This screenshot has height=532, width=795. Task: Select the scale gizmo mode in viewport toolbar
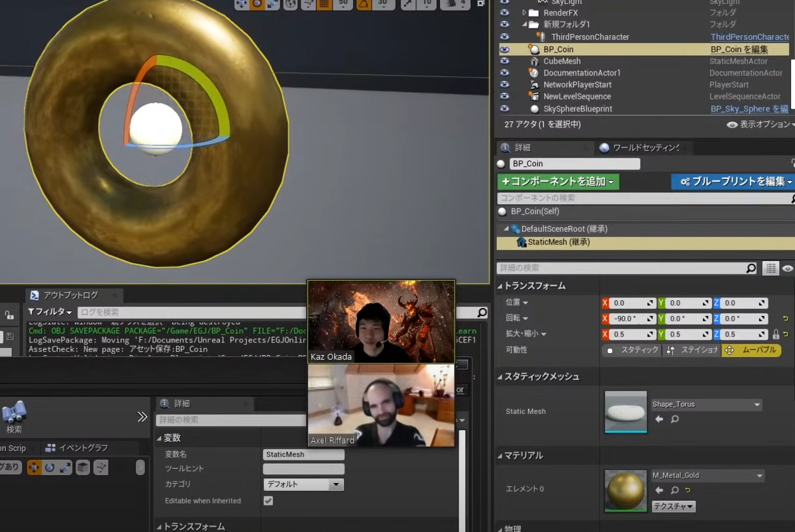pyautogui.click(x=272, y=4)
